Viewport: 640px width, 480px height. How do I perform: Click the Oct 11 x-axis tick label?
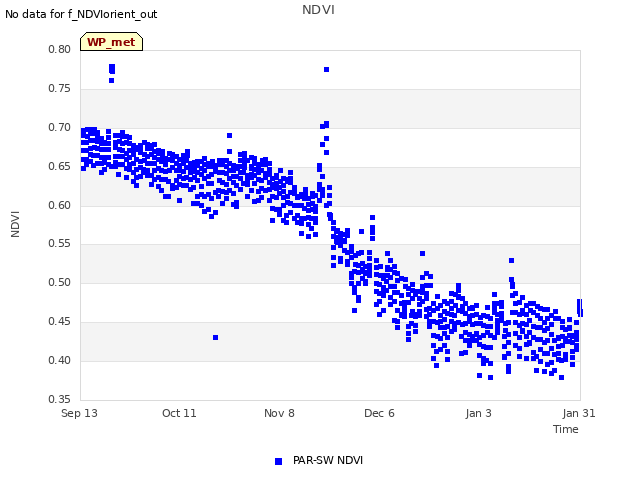coord(179,413)
